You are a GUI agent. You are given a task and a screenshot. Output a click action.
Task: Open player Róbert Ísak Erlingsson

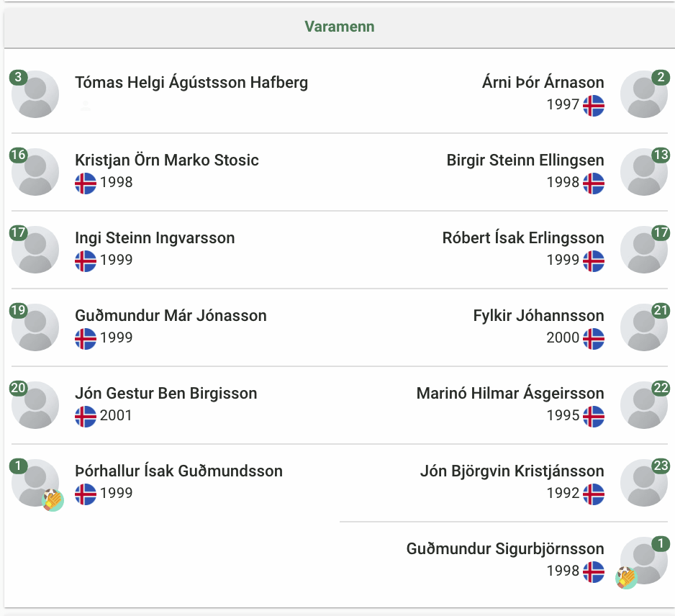523,238
